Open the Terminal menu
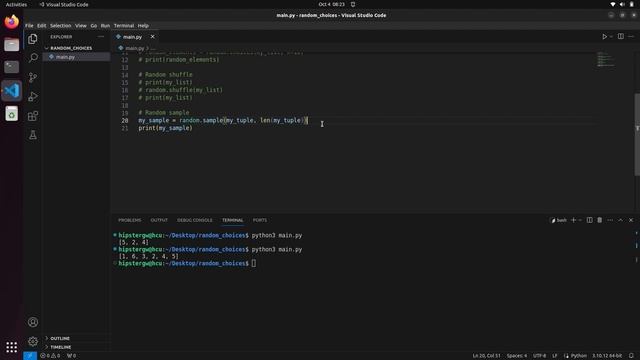The image size is (640, 360). pos(124,25)
